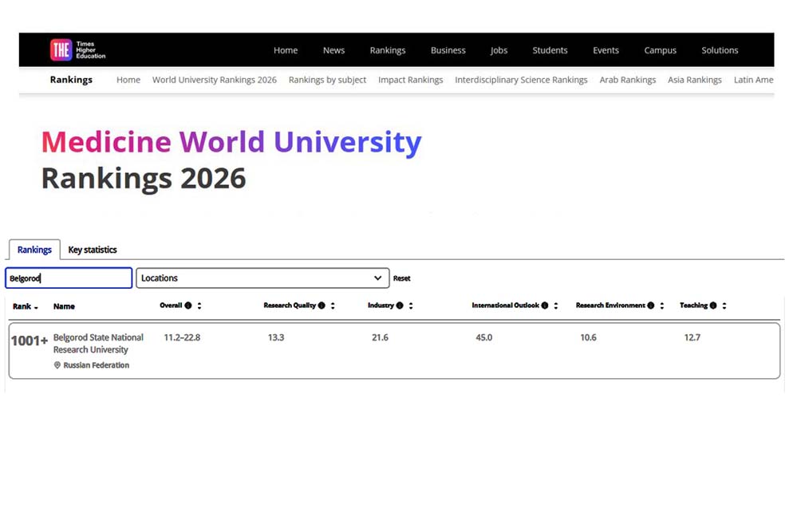
Task: Click the Research Quality info icon
Action: coord(322,305)
